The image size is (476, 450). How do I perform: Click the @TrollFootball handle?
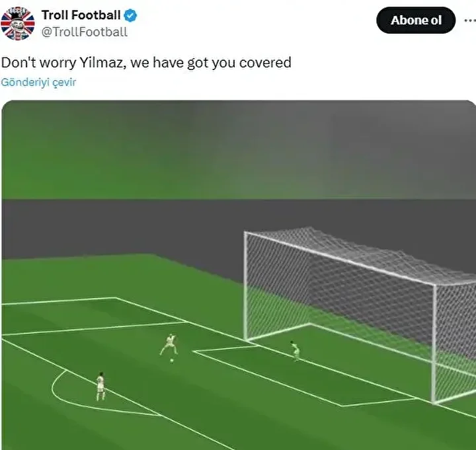(85, 32)
